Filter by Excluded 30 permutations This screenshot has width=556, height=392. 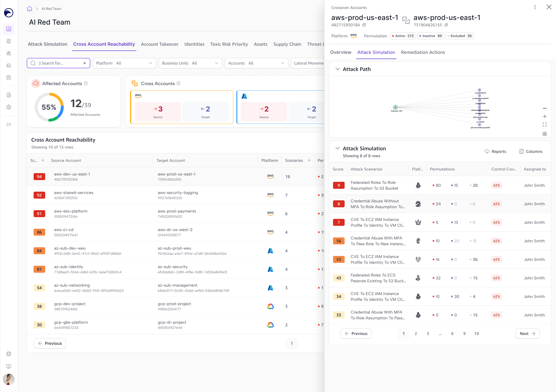(x=460, y=36)
